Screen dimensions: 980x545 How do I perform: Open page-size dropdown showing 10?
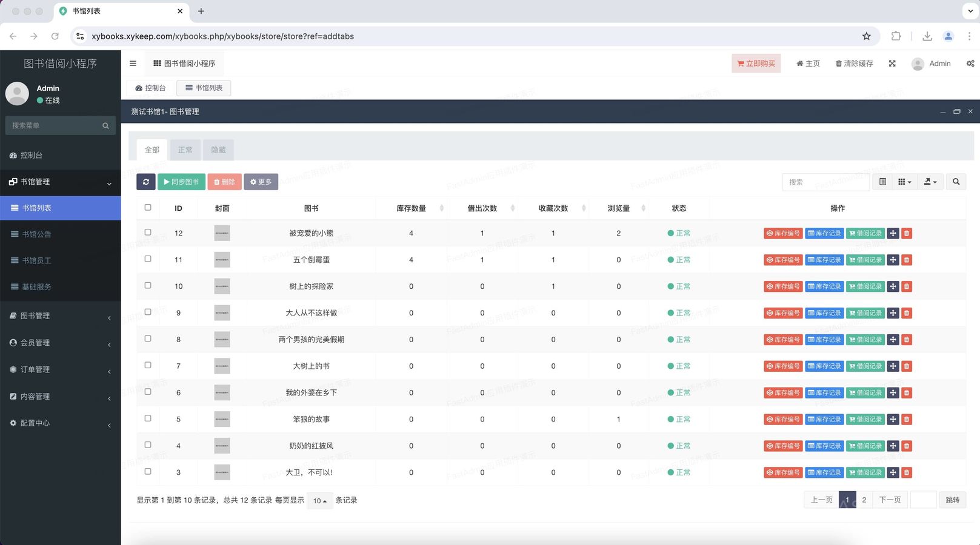tap(319, 501)
